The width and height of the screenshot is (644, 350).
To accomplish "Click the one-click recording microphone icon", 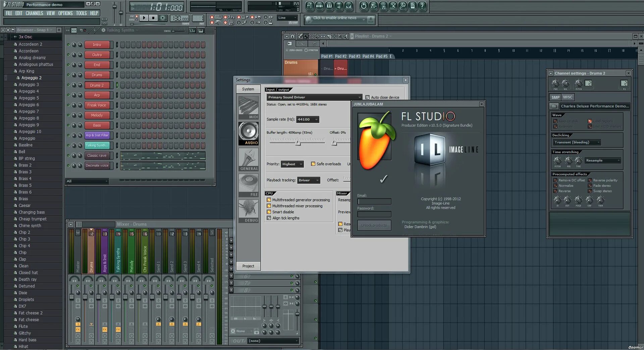I will point(403,6).
